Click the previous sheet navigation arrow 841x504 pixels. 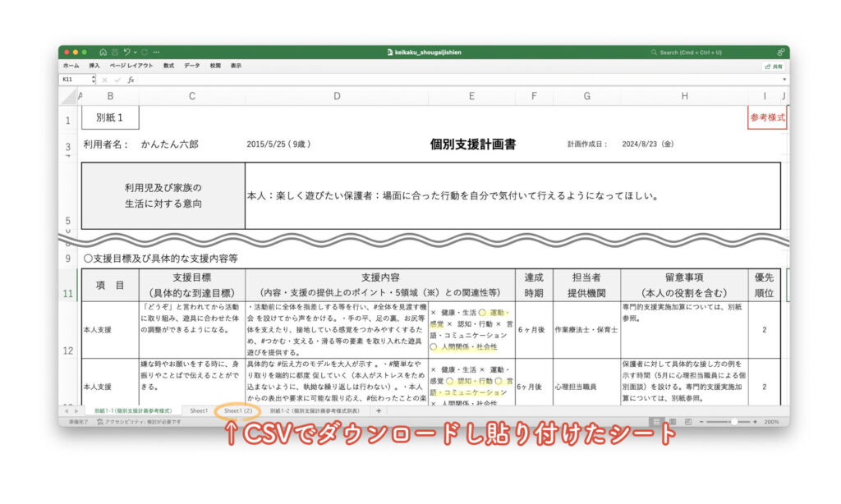click(x=67, y=410)
